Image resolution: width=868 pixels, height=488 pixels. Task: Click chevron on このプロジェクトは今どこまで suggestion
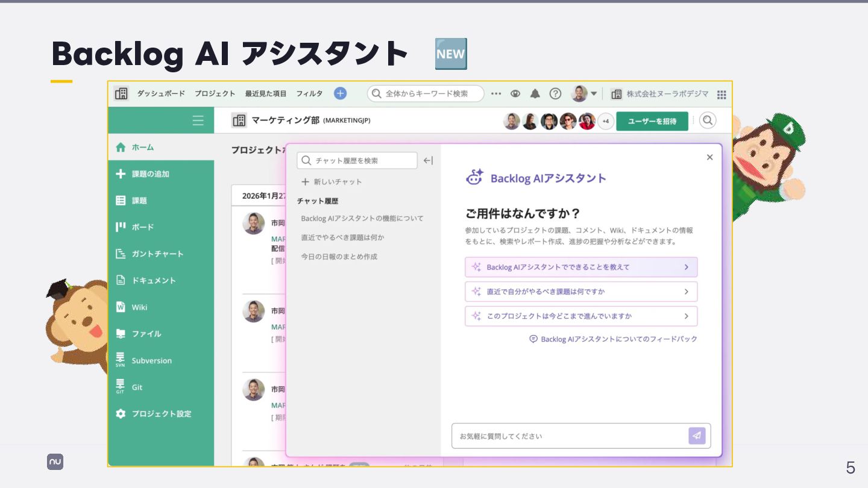pos(686,316)
